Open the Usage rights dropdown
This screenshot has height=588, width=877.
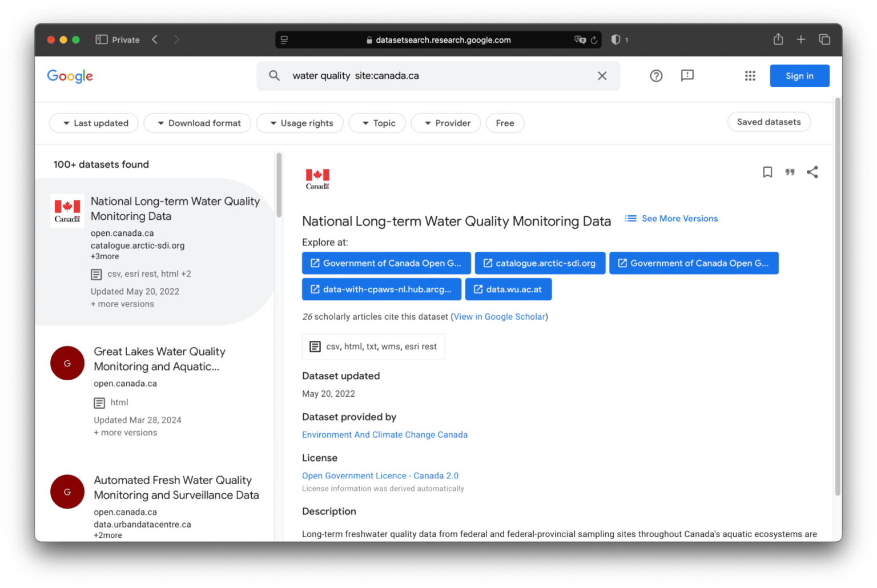pyautogui.click(x=300, y=123)
